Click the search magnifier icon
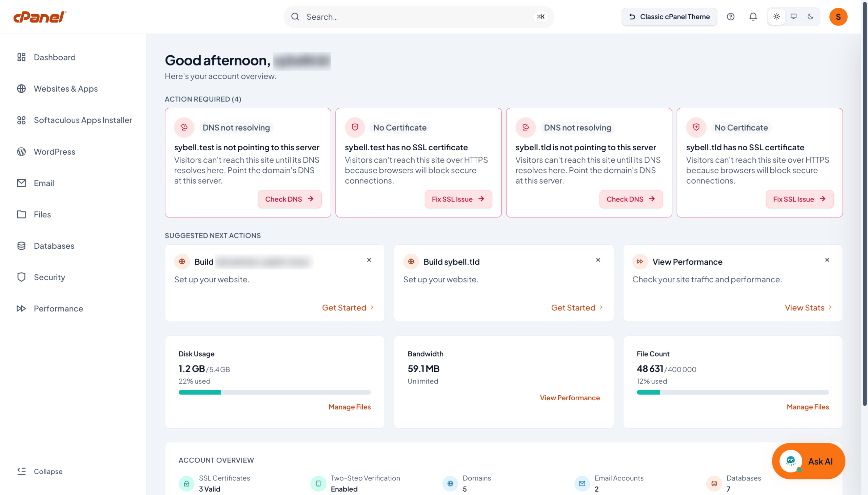The width and height of the screenshot is (868, 495). [x=295, y=17]
